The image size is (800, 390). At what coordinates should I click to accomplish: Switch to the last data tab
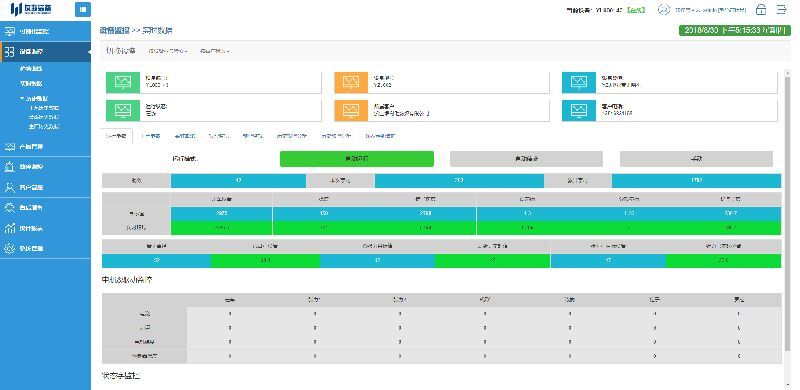pos(380,136)
